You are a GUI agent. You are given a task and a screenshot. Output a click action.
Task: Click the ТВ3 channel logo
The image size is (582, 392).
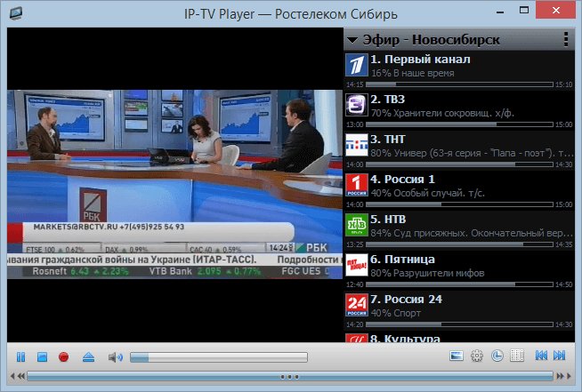pyautogui.click(x=357, y=105)
